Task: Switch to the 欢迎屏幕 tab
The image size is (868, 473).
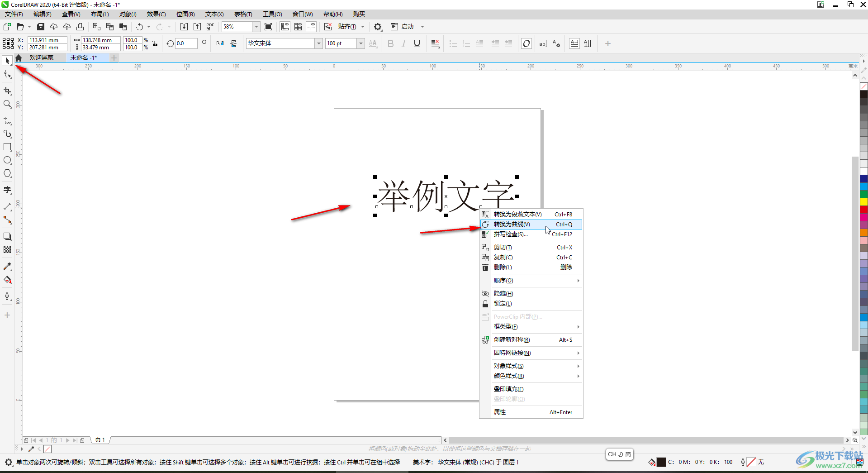Action: (x=42, y=57)
